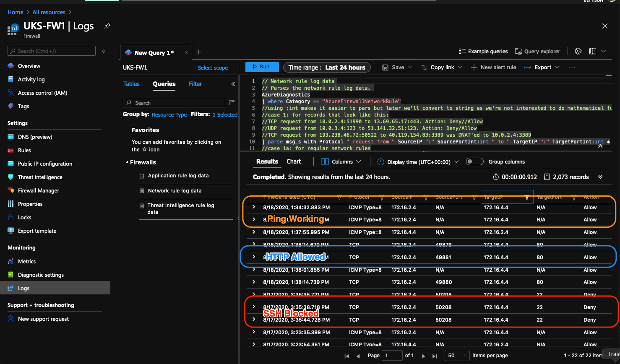Filter the TimeGenerated column

coord(340,197)
